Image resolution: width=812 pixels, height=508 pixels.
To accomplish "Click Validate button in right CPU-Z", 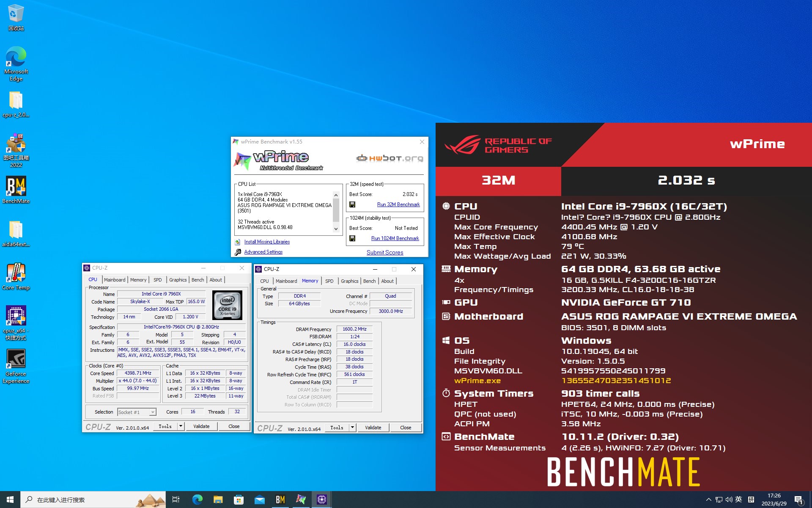I will 373,428.
